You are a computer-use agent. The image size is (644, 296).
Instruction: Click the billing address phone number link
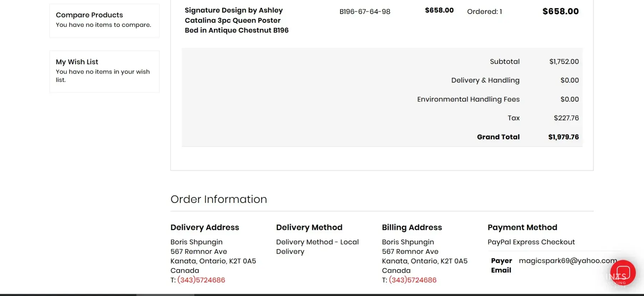click(413, 280)
